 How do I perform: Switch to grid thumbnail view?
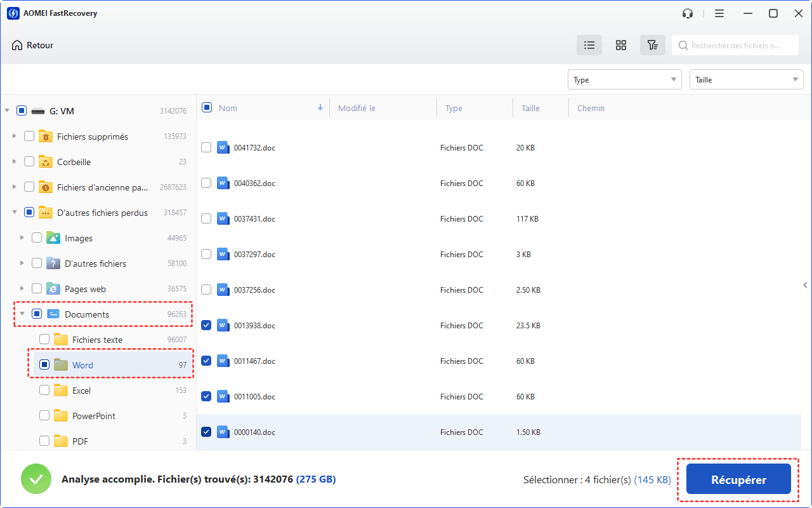pos(621,45)
